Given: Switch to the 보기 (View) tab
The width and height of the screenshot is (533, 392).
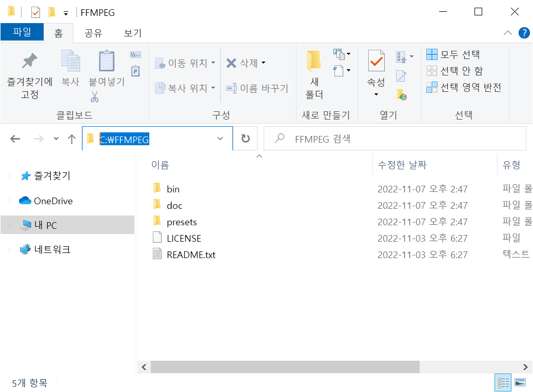Looking at the screenshot, I should coord(132,33).
